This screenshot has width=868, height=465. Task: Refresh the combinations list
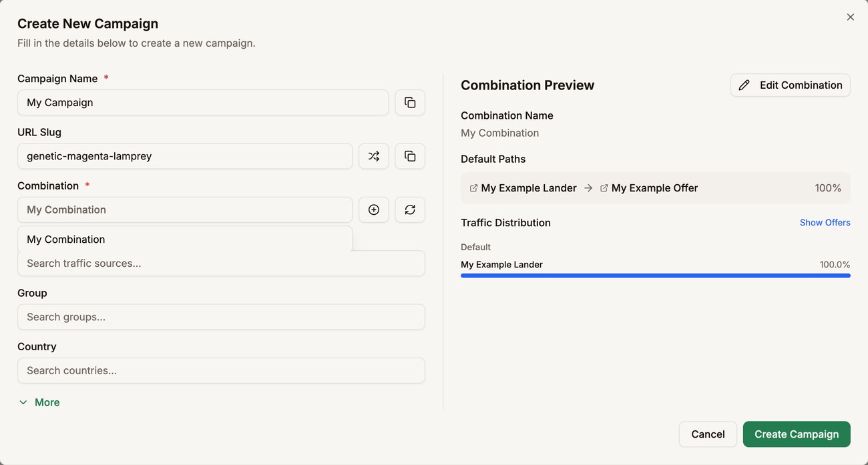point(410,209)
